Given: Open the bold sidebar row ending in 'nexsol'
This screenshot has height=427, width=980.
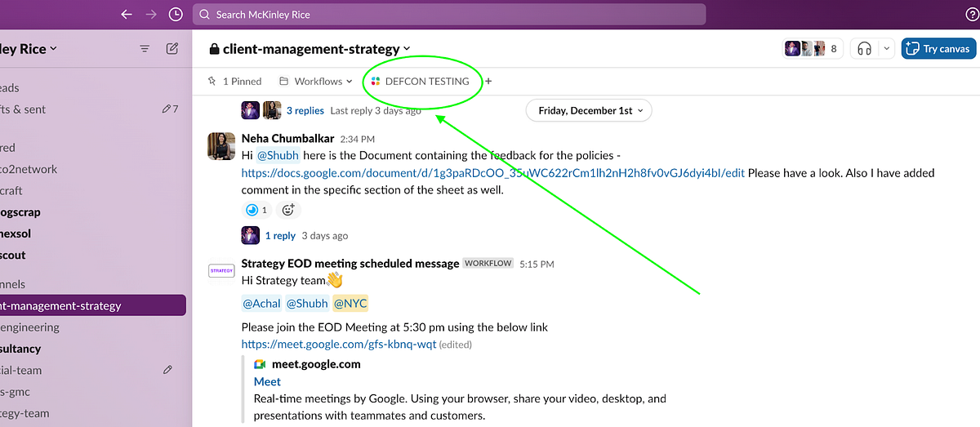Looking at the screenshot, I should [93, 234].
